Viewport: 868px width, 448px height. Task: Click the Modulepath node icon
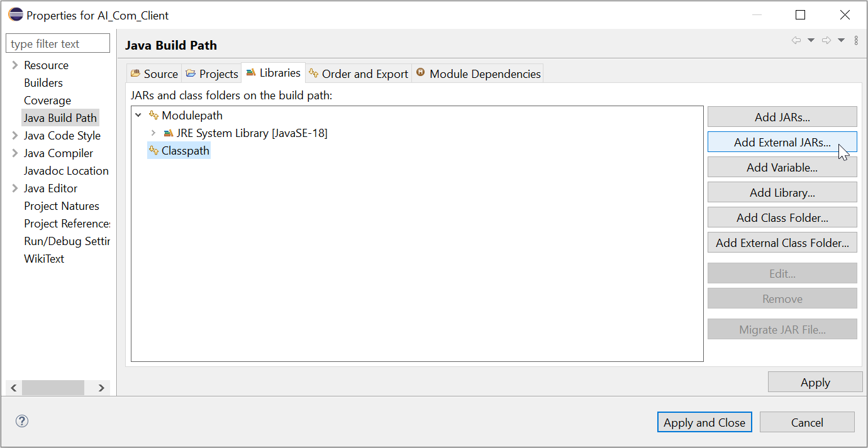click(x=153, y=116)
